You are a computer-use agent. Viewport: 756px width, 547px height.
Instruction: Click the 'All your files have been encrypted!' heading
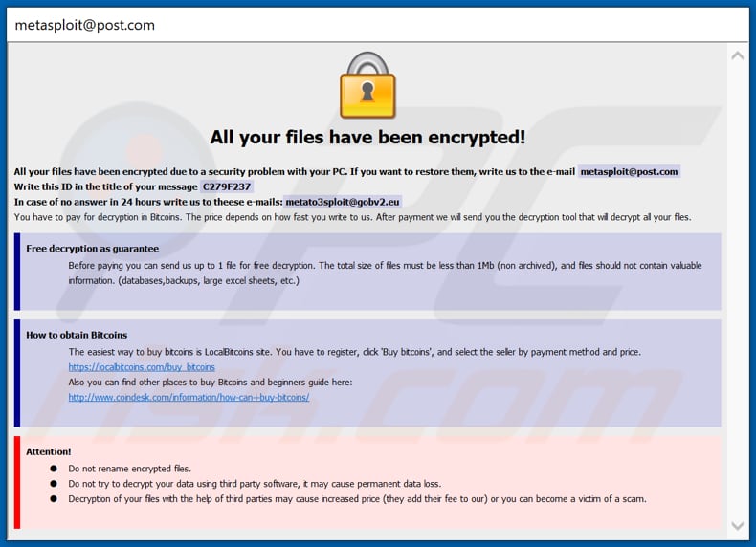[367, 137]
